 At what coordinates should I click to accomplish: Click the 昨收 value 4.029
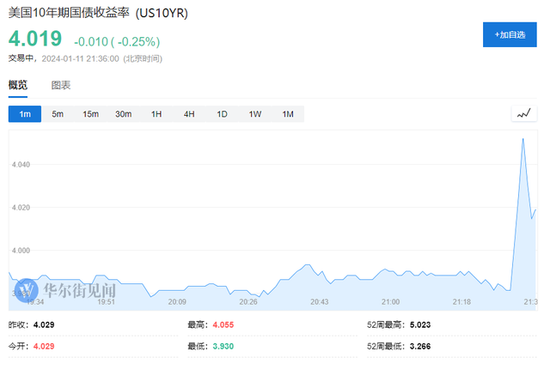[x=44, y=325]
